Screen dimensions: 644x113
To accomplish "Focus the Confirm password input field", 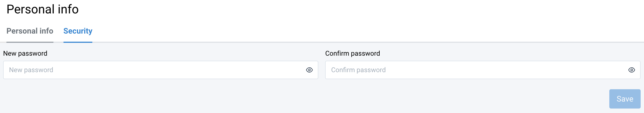I will click(476, 70).
